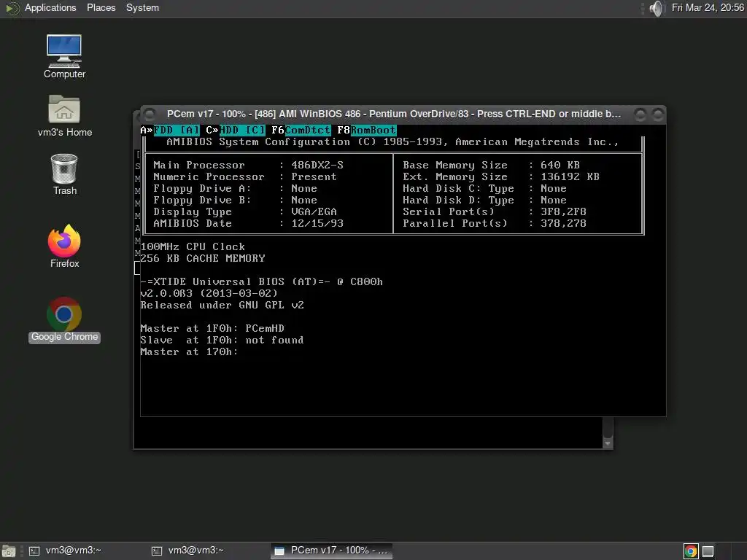Image resolution: width=747 pixels, height=560 pixels.
Task: Click the terminal window's vertical scrollbar track
Action: (x=608, y=427)
